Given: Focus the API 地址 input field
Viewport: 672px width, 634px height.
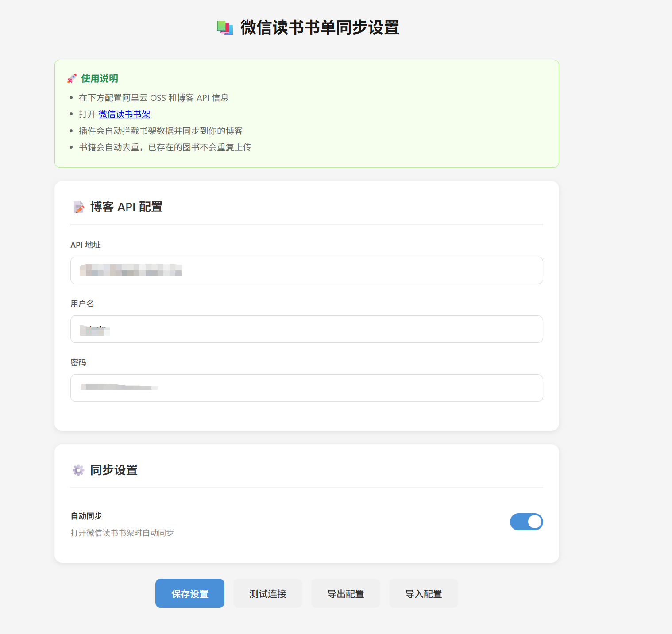Looking at the screenshot, I should click(x=306, y=270).
